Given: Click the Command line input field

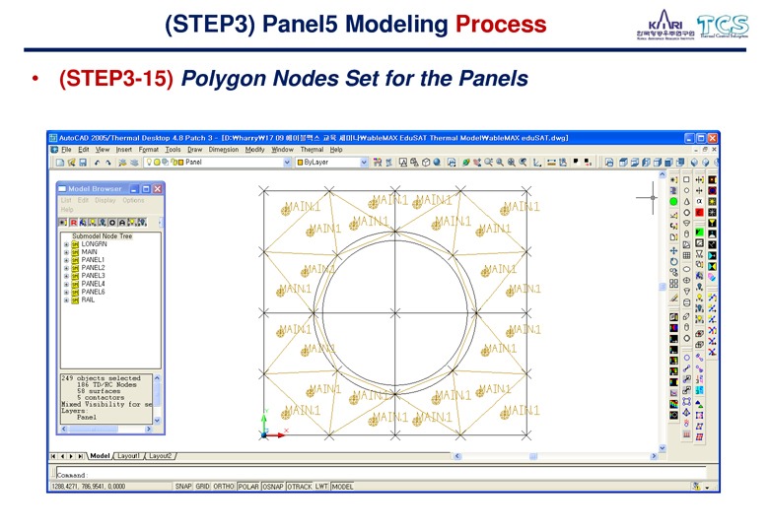Looking at the screenshot, I should click(383, 475).
